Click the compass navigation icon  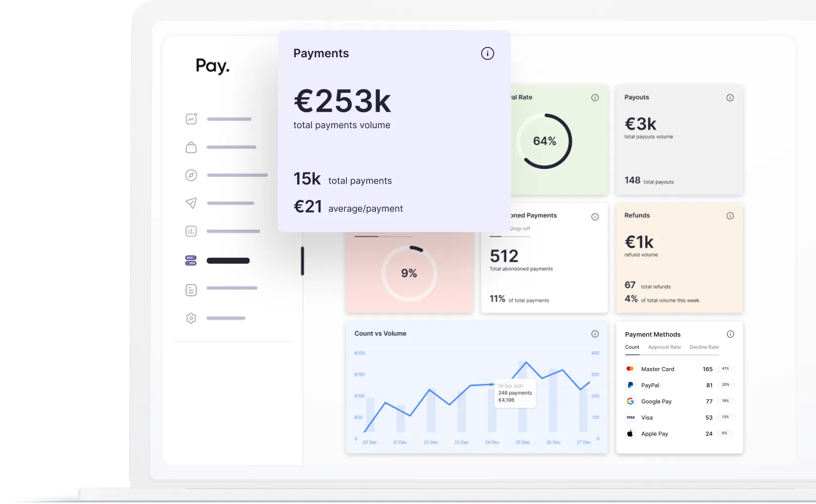[x=191, y=175]
